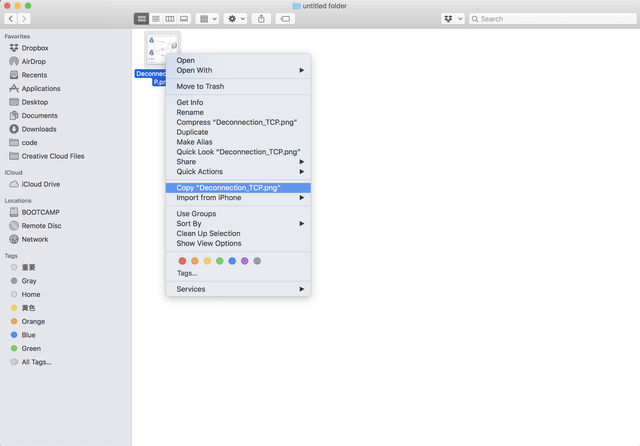640x446 pixels.
Task: Choose Move to Trash in context menu
Action: click(x=238, y=86)
